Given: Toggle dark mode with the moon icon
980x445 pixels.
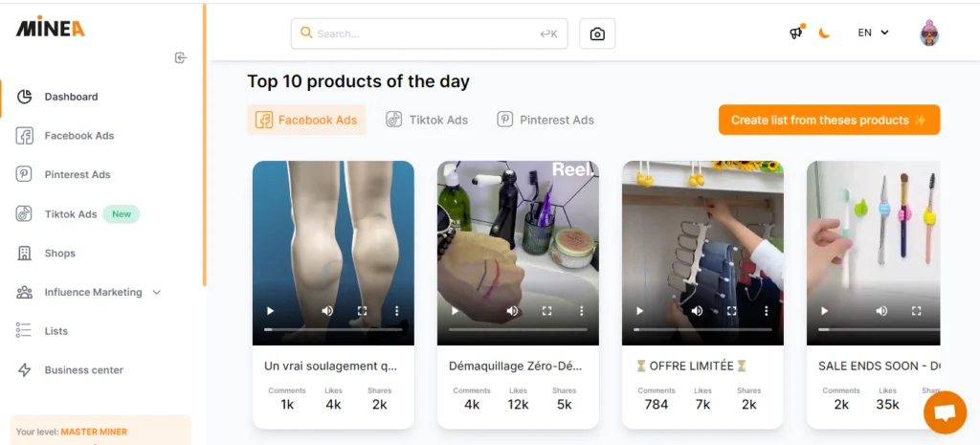Looking at the screenshot, I should (x=824, y=33).
